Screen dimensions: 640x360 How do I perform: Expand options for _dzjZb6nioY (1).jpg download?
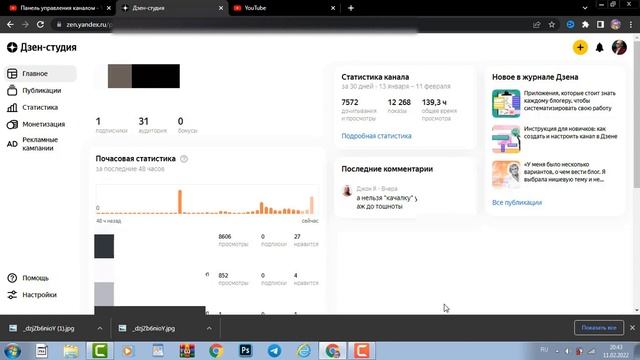click(100, 328)
